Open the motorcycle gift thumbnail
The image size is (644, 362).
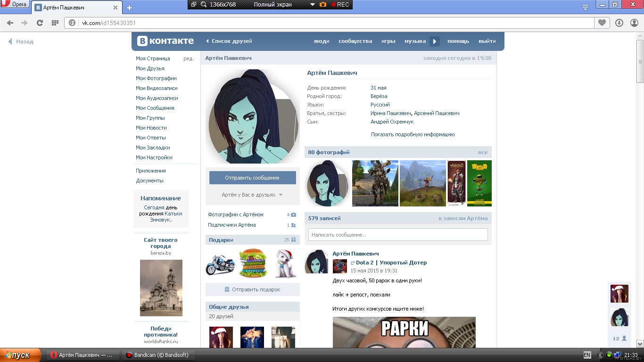(220, 264)
